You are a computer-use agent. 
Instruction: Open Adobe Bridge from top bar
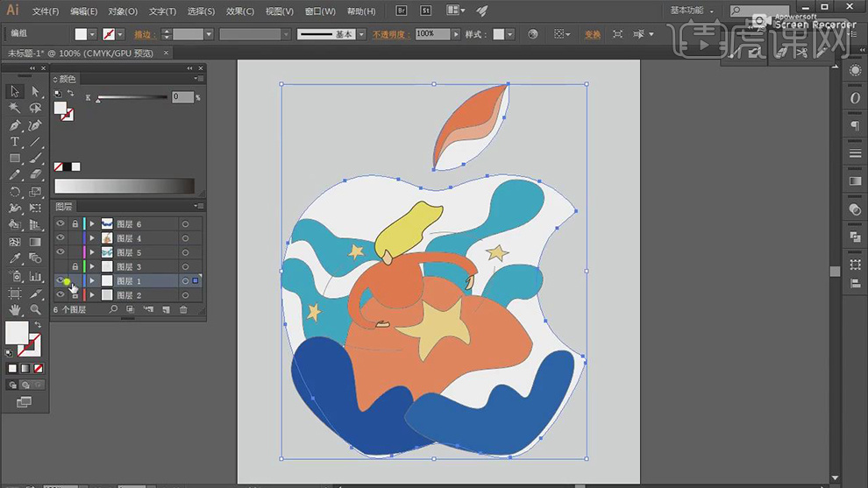402,11
